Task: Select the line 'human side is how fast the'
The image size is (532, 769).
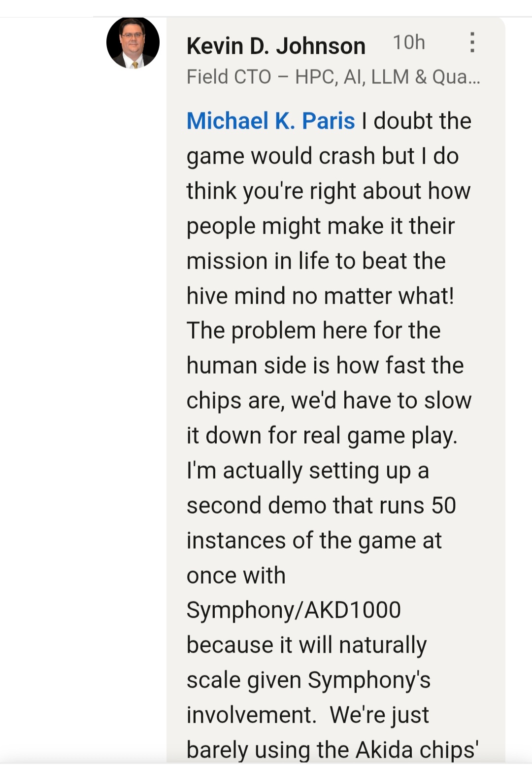Action: pyautogui.click(x=325, y=366)
